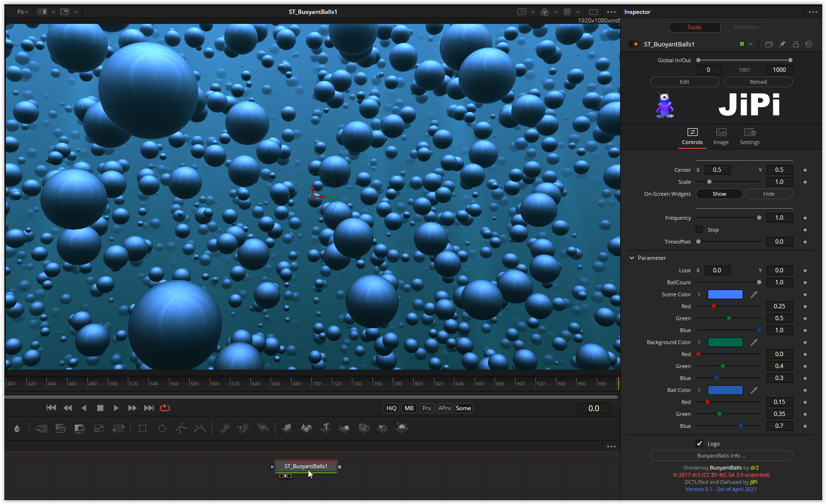This screenshot has height=504, width=826.
Task: Open the Fit zoom dropdown
Action: coord(23,12)
